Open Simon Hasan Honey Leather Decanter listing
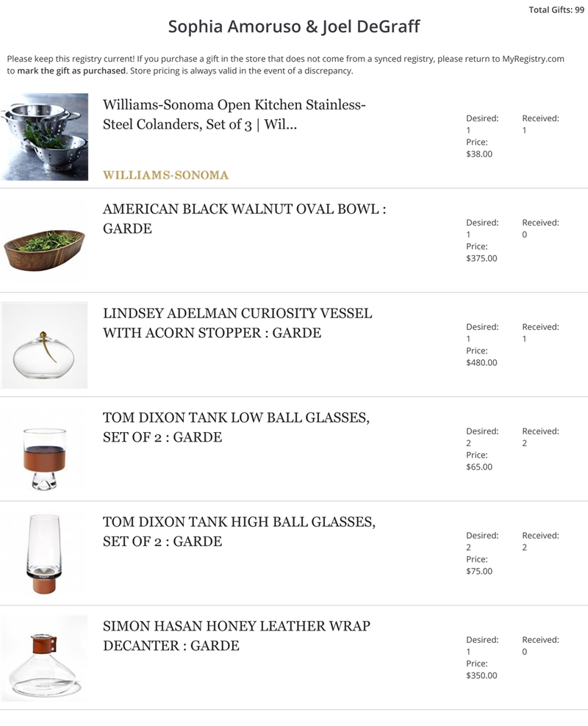 click(x=237, y=635)
